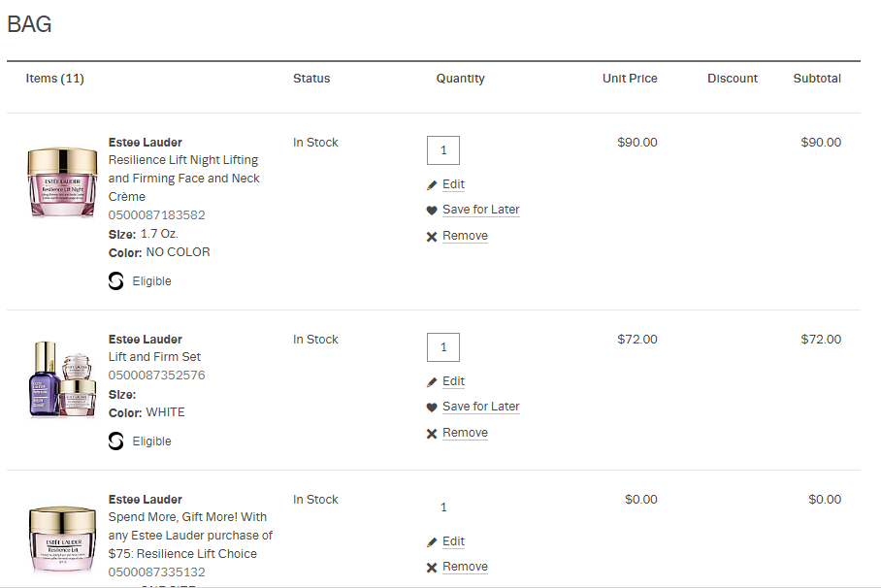Focus quantity field for Resilience Lift Night Crème
Image resolution: width=881 pixels, height=588 pixels.
(443, 150)
